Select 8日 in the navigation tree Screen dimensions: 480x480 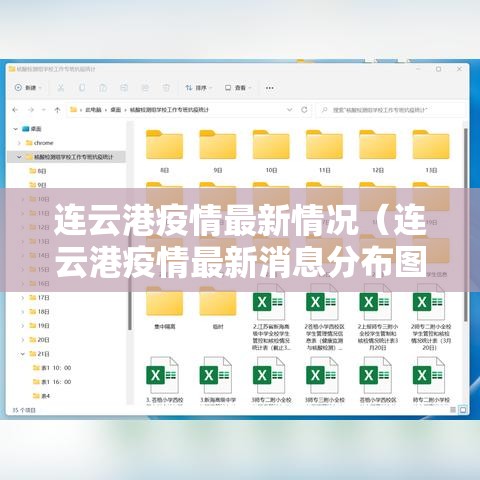click(38, 171)
